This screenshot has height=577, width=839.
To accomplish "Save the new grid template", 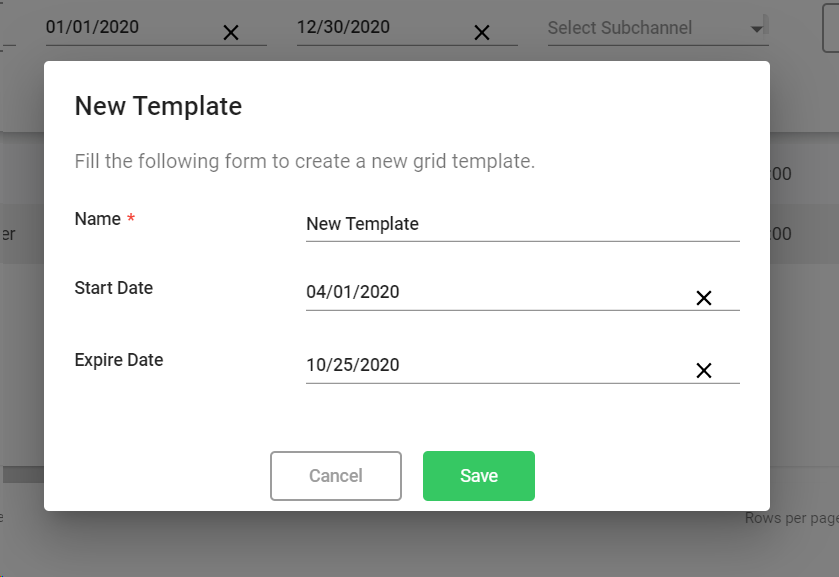I will pos(479,476).
